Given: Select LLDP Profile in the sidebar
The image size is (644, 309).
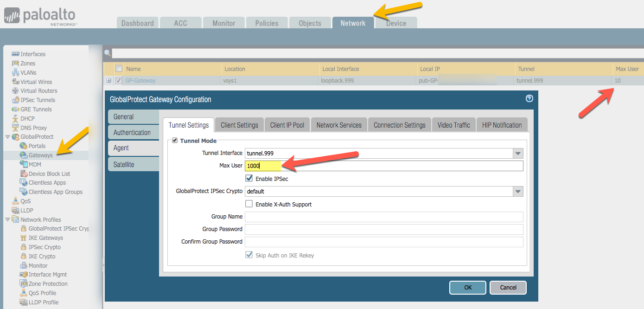Looking at the screenshot, I should [x=44, y=303].
